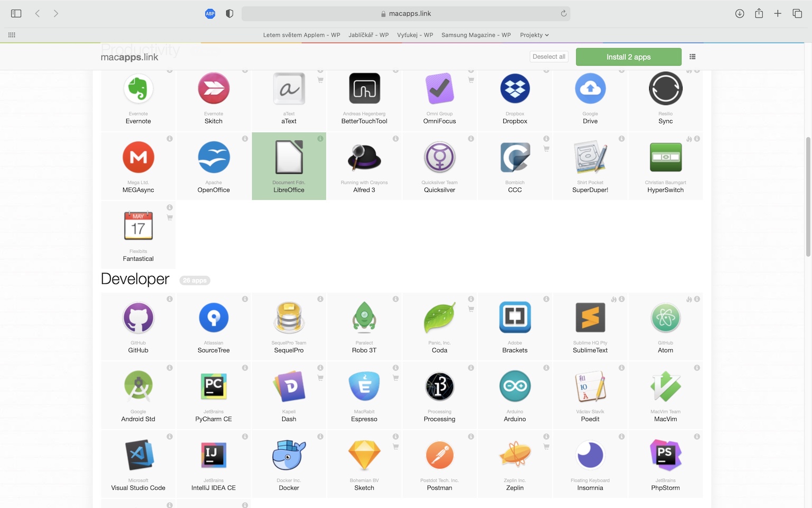Click the Install 2 apps button
Viewport: 812px width, 508px height.
click(629, 57)
